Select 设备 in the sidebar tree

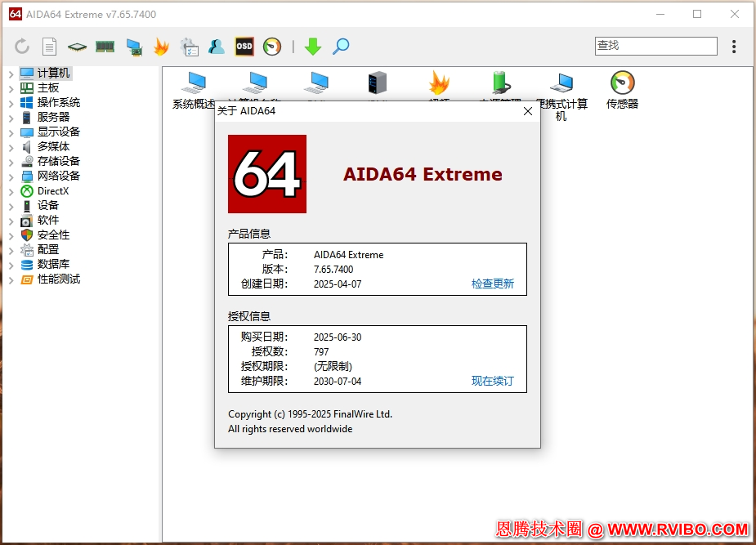point(39,205)
